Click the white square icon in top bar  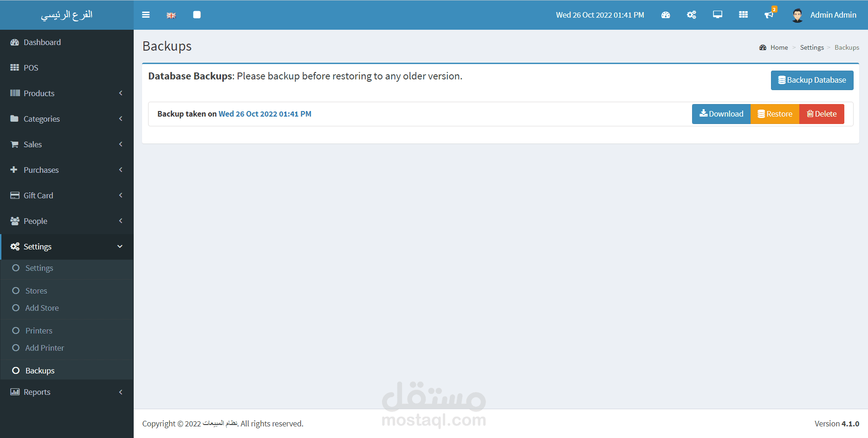click(x=197, y=15)
